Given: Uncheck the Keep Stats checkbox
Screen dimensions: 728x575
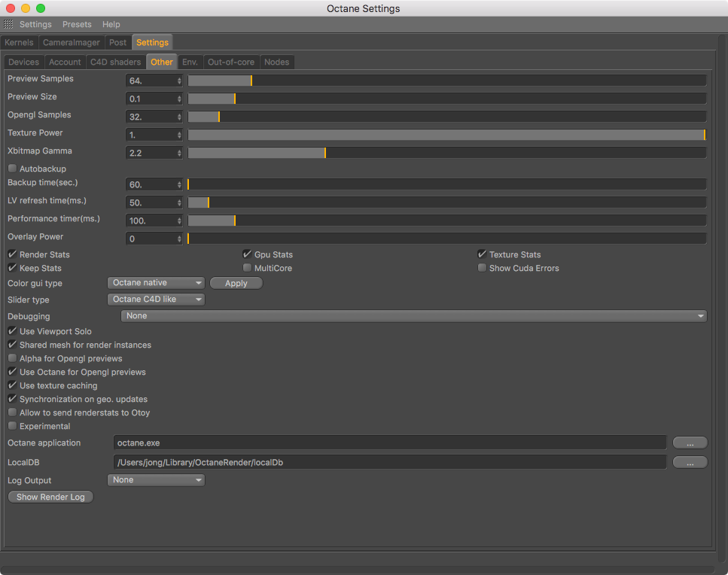Looking at the screenshot, I should click(13, 268).
